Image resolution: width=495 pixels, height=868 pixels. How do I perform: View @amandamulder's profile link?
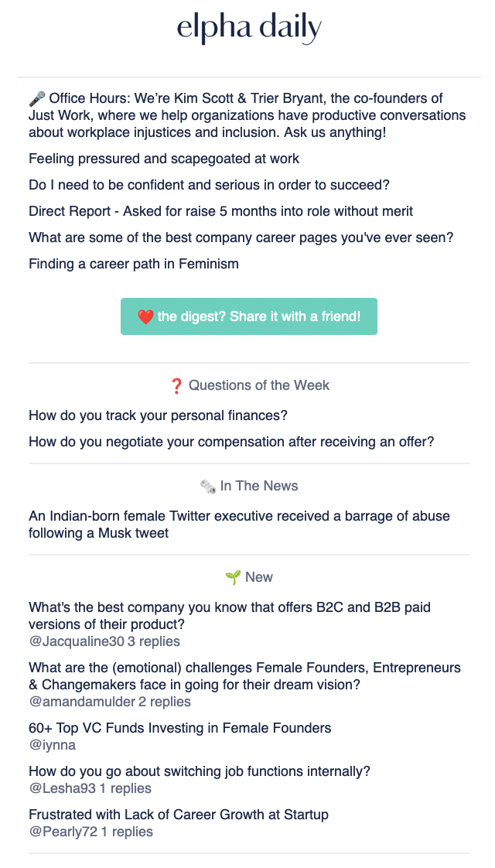click(82, 702)
